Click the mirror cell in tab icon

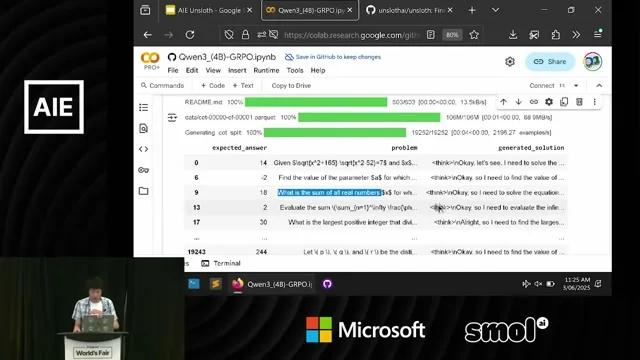pyautogui.click(x=564, y=102)
